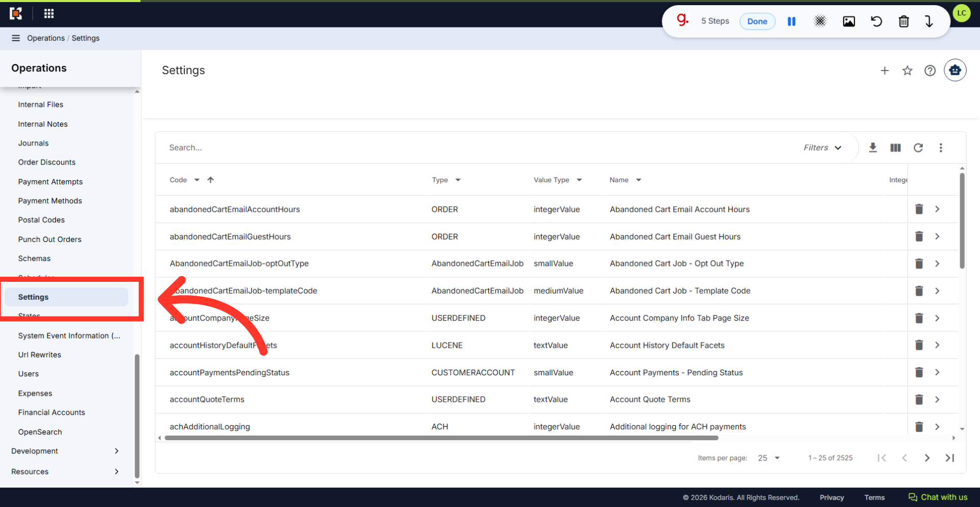Change the items per page dropdown

click(769, 458)
